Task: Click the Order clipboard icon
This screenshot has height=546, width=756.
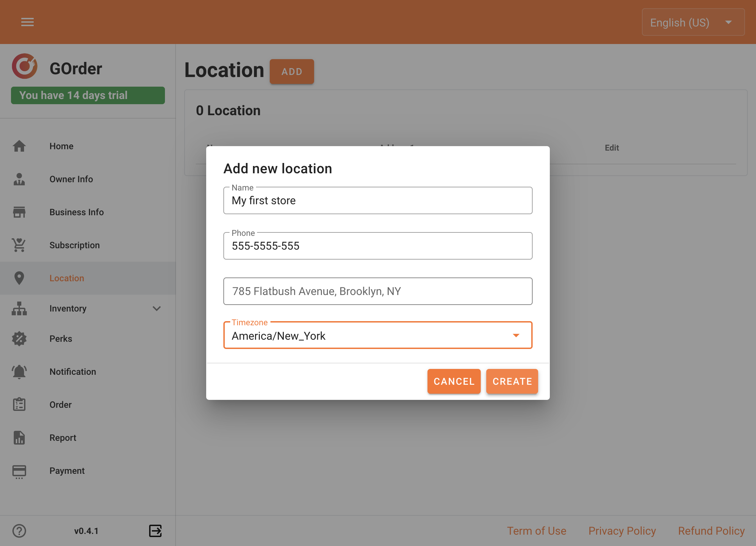Action: coord(19,405)
